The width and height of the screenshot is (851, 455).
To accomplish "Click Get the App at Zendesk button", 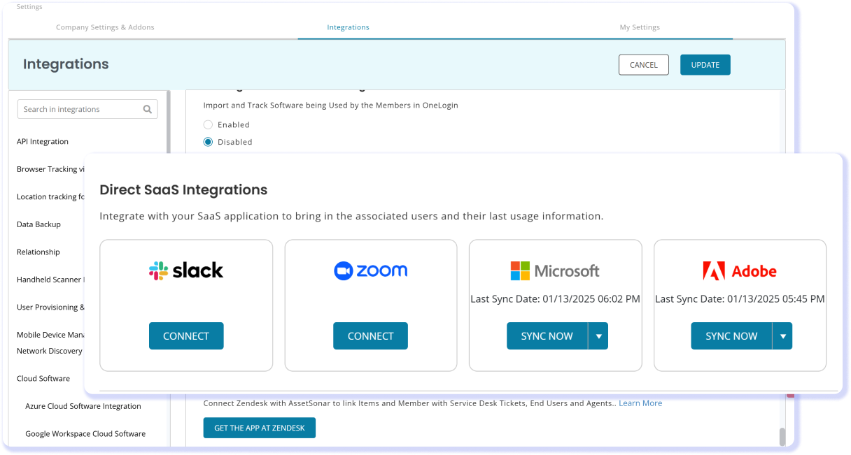I will tap(259, 428).
